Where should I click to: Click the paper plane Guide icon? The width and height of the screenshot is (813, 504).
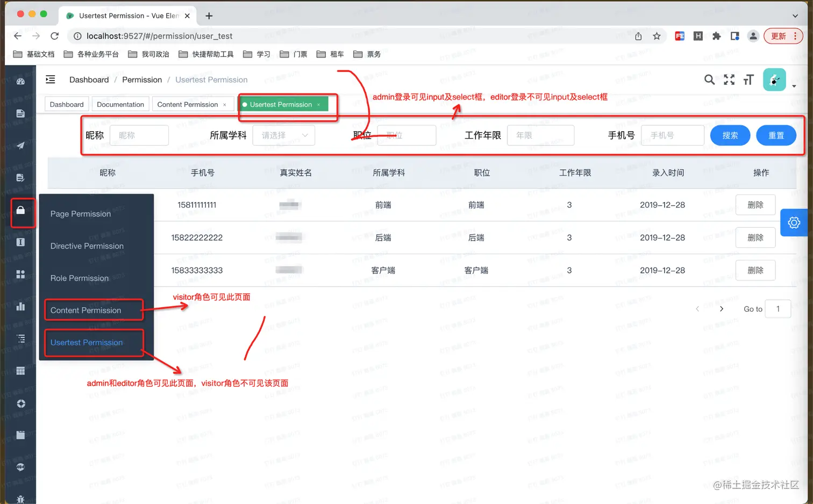click(x=20, y=146)
